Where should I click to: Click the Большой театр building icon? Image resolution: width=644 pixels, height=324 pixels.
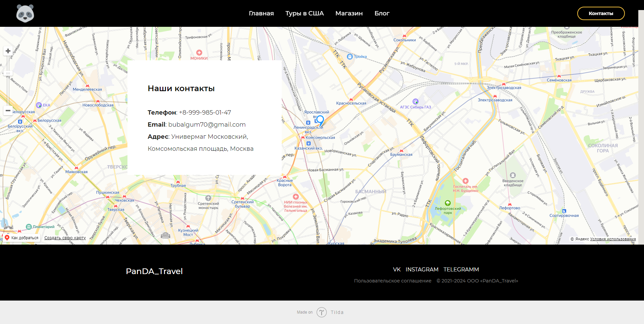(x=165, y=235)
